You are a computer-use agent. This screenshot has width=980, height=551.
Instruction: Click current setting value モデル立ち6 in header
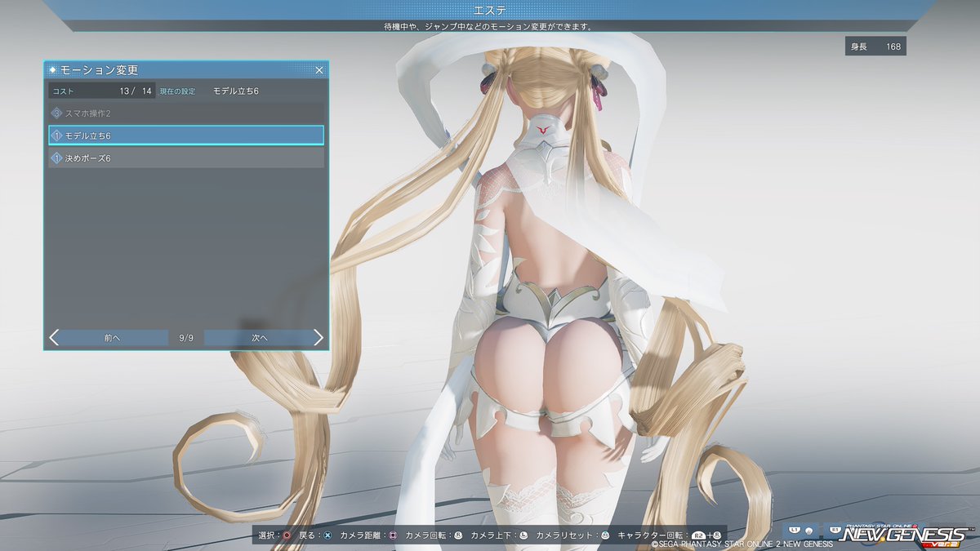(236, 91)
